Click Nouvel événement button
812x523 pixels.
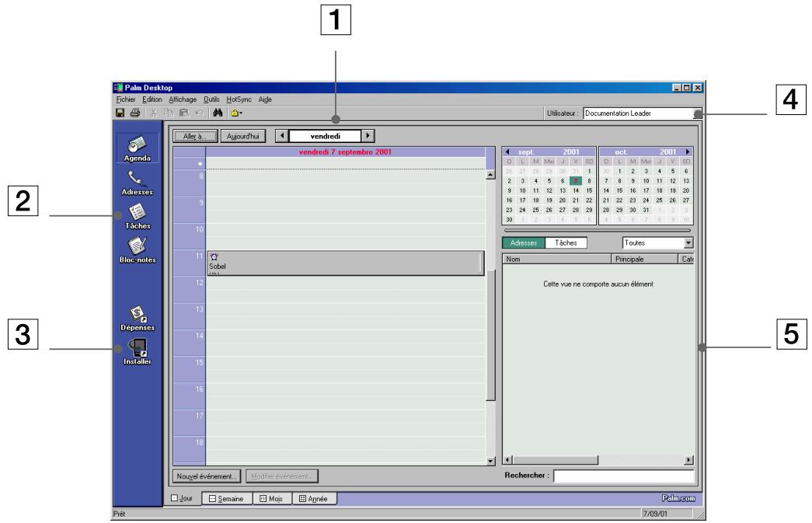click(207, 476)
